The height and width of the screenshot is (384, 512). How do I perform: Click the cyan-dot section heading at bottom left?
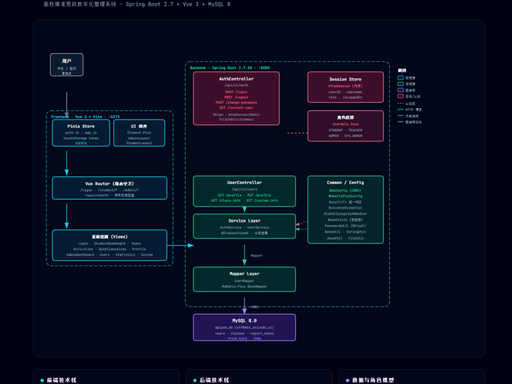tap(61, 380)
